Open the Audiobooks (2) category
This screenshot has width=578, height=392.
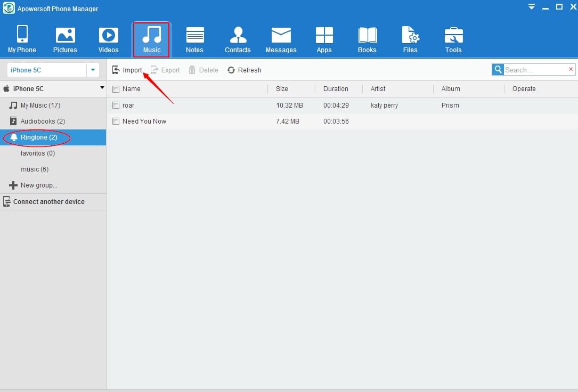click(43, 121)
